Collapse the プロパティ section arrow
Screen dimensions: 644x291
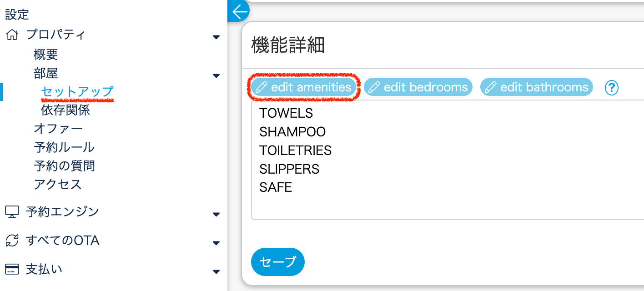click(216, 37)
